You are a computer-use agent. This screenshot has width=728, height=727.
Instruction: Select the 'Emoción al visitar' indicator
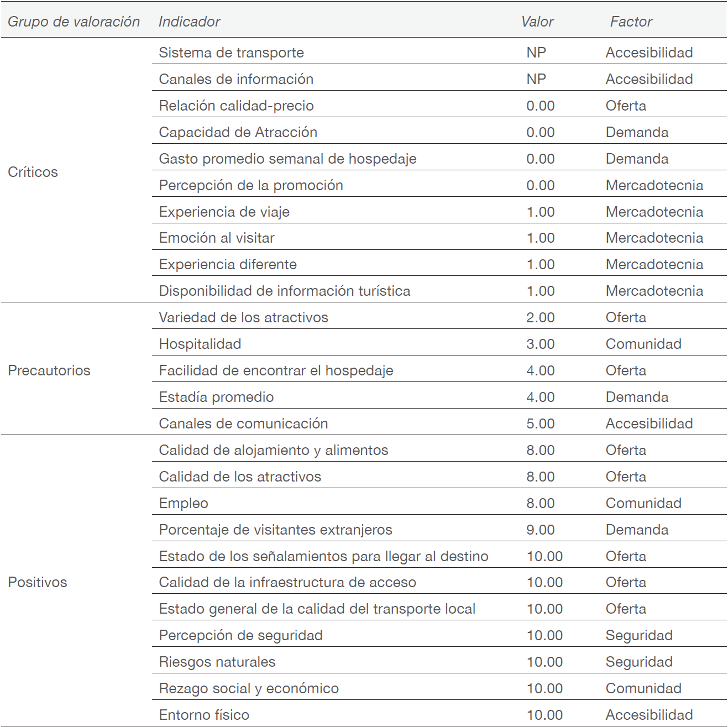(216, 238)
